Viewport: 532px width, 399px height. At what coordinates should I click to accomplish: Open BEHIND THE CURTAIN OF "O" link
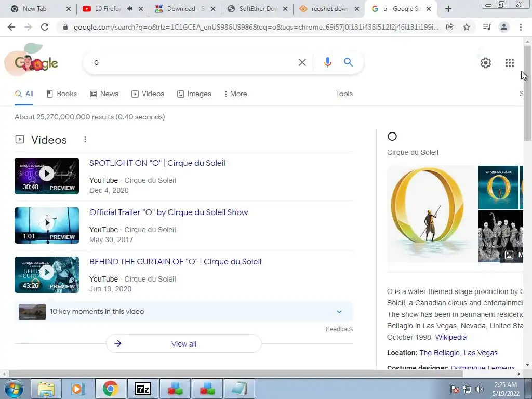point(176,262)
